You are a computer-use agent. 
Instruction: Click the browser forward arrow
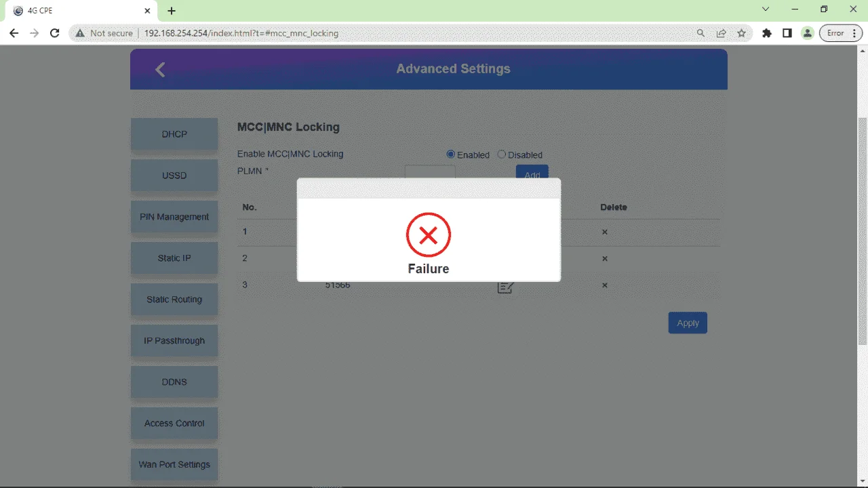35,33
